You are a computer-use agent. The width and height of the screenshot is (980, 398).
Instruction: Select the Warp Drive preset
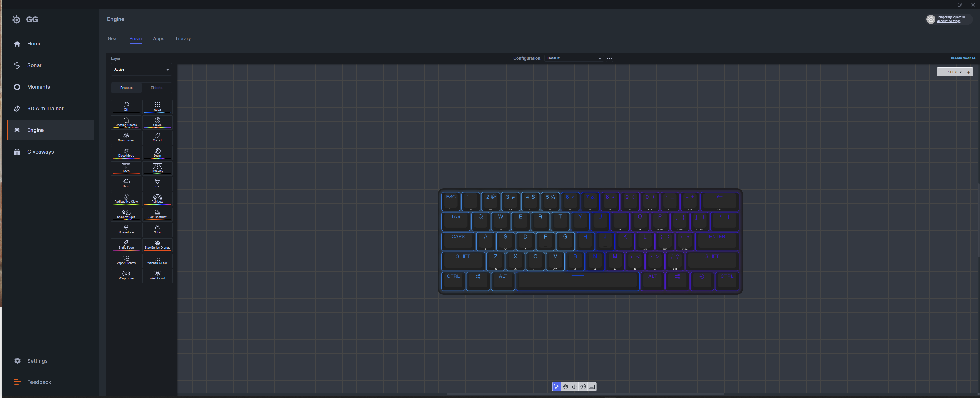[126, 275]
